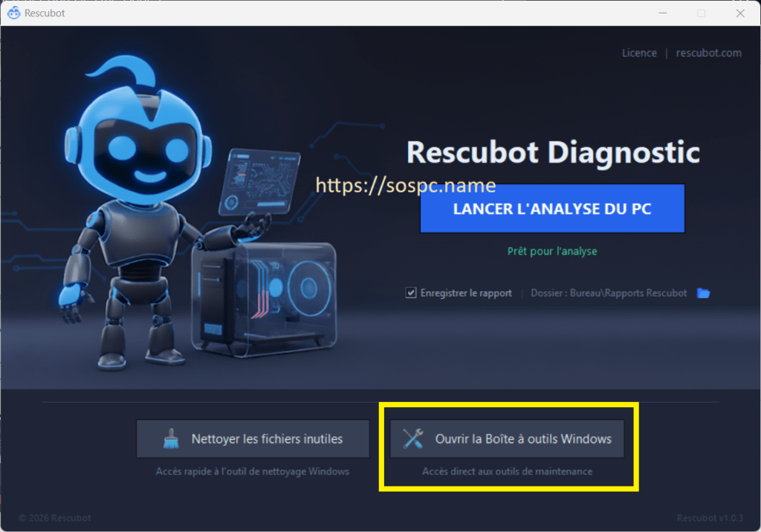761x532 pixels.
Task: Click the © 2026 Rescubot copyright text
Action: [55, 518]
